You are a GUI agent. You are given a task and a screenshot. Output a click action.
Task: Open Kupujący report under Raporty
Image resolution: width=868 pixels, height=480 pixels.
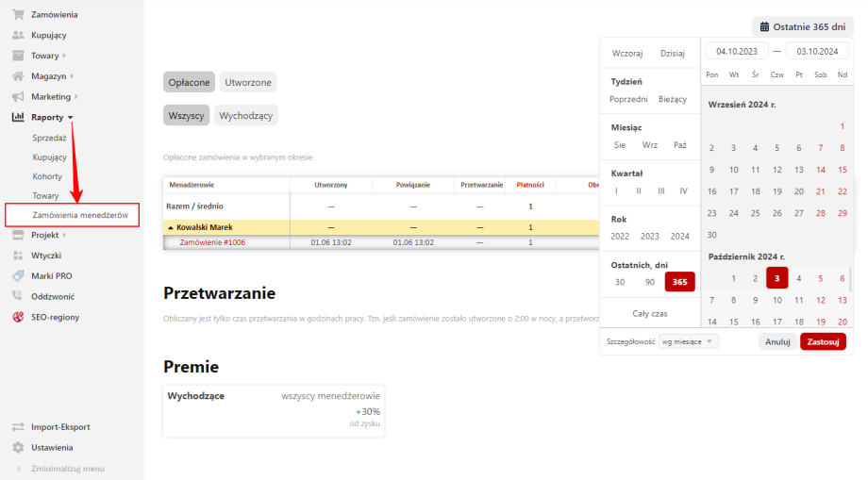tap(49, 157)
